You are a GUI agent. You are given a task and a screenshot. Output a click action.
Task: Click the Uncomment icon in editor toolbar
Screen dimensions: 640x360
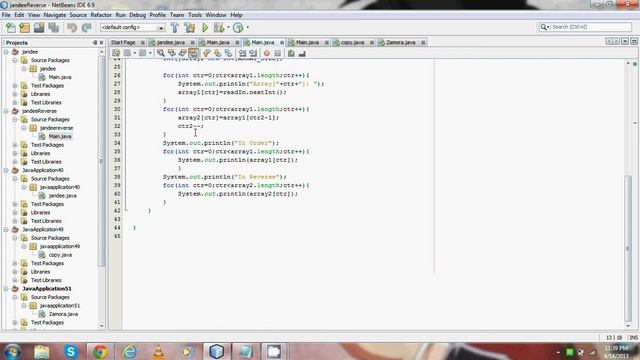[x=302, y=53]
